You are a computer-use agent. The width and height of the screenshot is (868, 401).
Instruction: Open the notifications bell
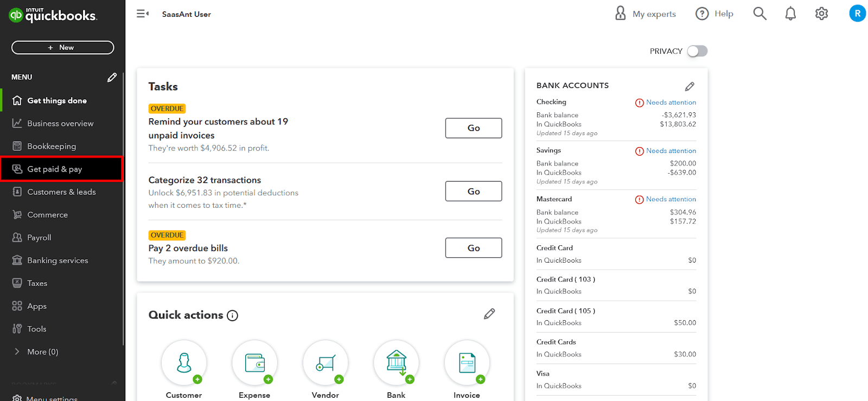(x=790, y=14)
